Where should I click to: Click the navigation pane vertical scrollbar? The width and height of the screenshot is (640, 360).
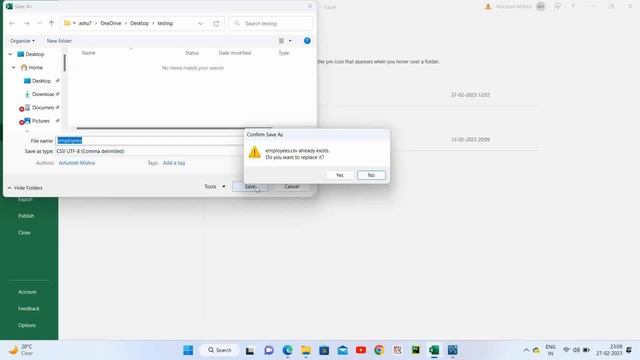pos(64,63)
